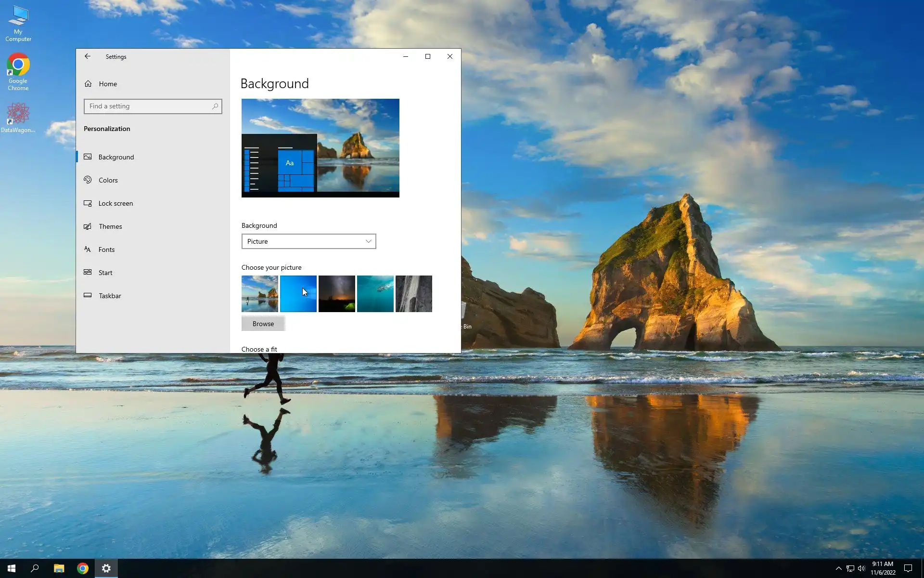Open Windows Start menu button
The width and height of the screenshot is (924, 578).
[12, 568]
